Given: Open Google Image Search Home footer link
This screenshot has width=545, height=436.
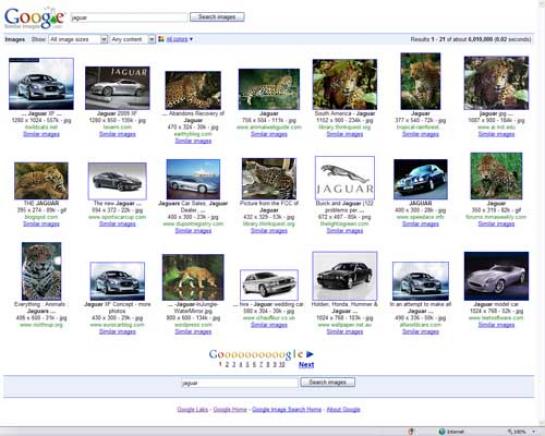Looking at the screenshot, I should (x=287, y=409).
